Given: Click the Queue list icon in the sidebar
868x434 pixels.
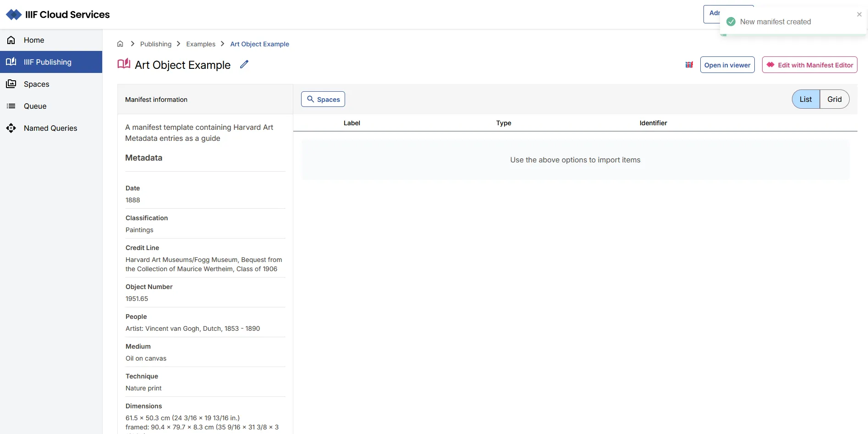Looking at the screenshot, I should click(x=11, y=106).
